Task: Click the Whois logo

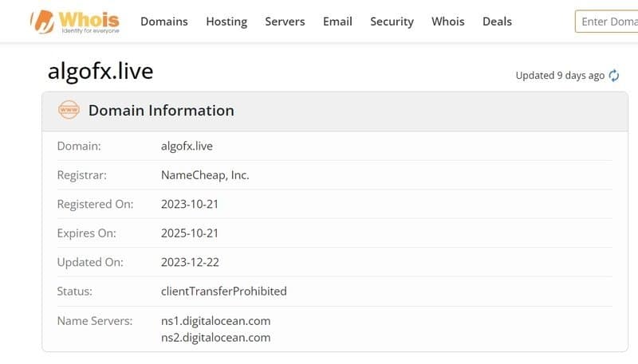Action: tap(74, 22)
